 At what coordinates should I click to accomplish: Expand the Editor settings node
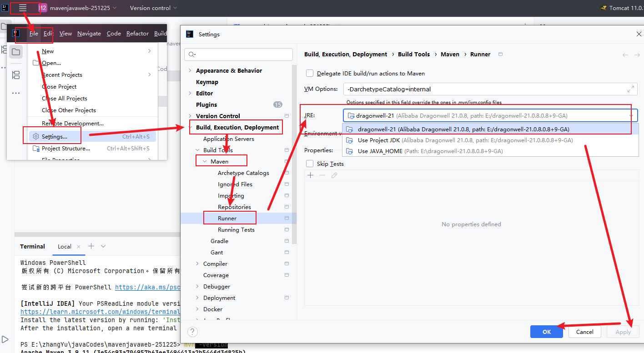(x=190, y=93)
